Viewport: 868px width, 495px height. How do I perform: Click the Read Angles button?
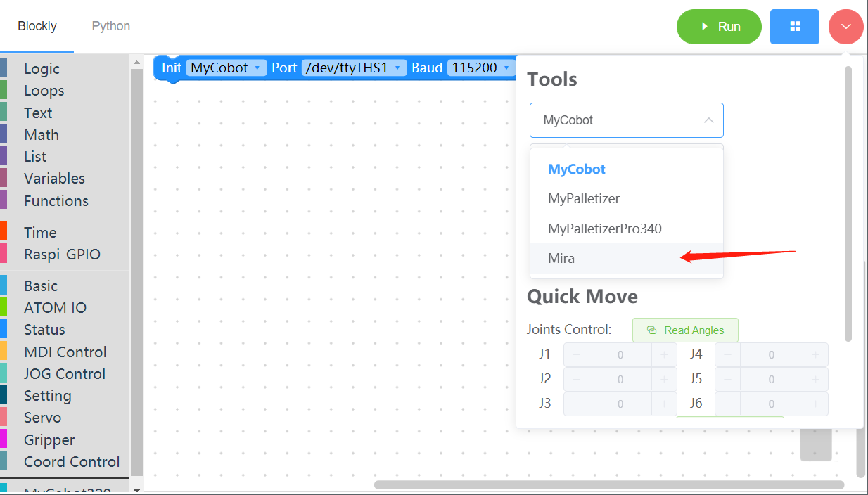tap(685, 330)
